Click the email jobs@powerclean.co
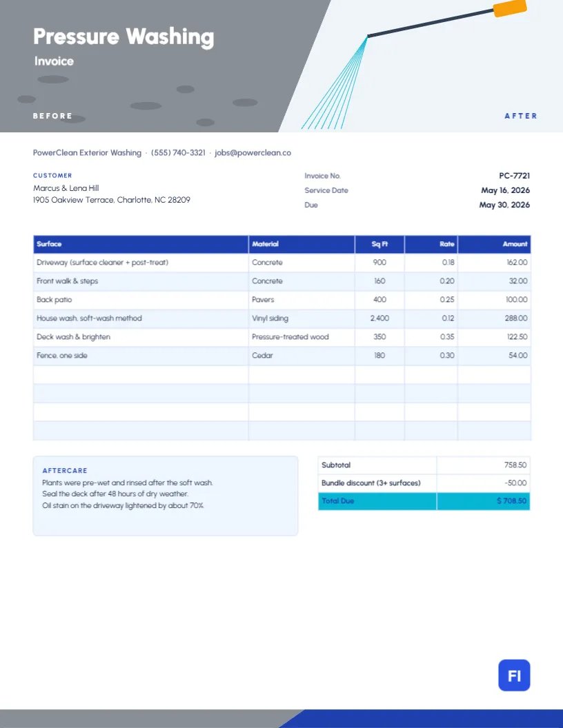 253,153
